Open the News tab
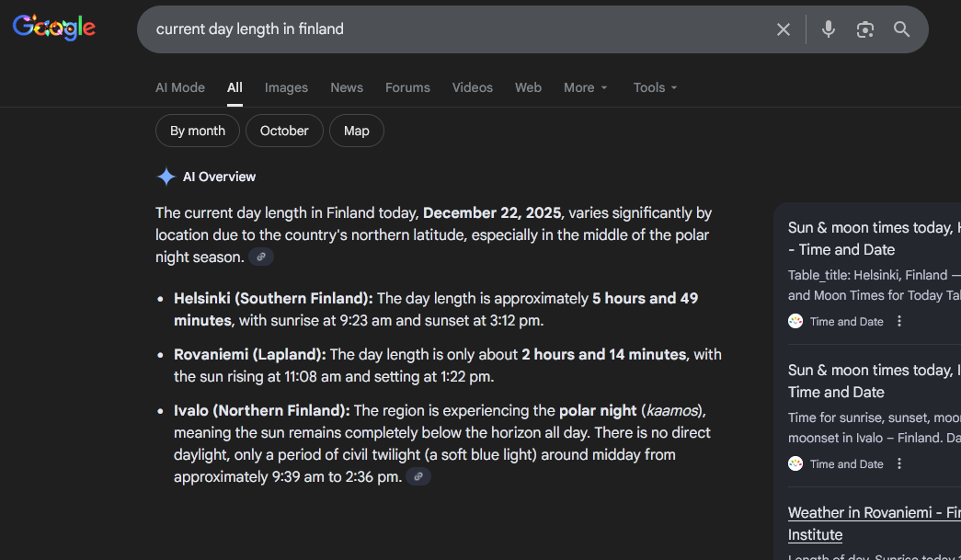This screenshot has height=560, width=961. pos(347,87)
